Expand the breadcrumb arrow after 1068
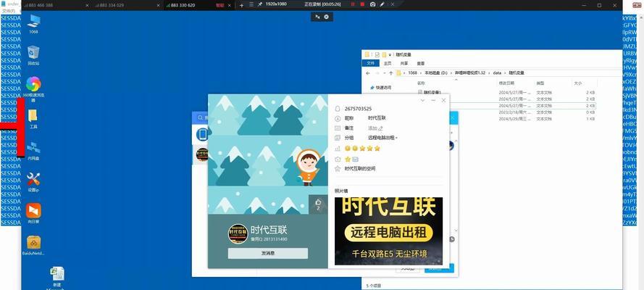The width and height of the screenshot is (644, 290). point(421,72)
